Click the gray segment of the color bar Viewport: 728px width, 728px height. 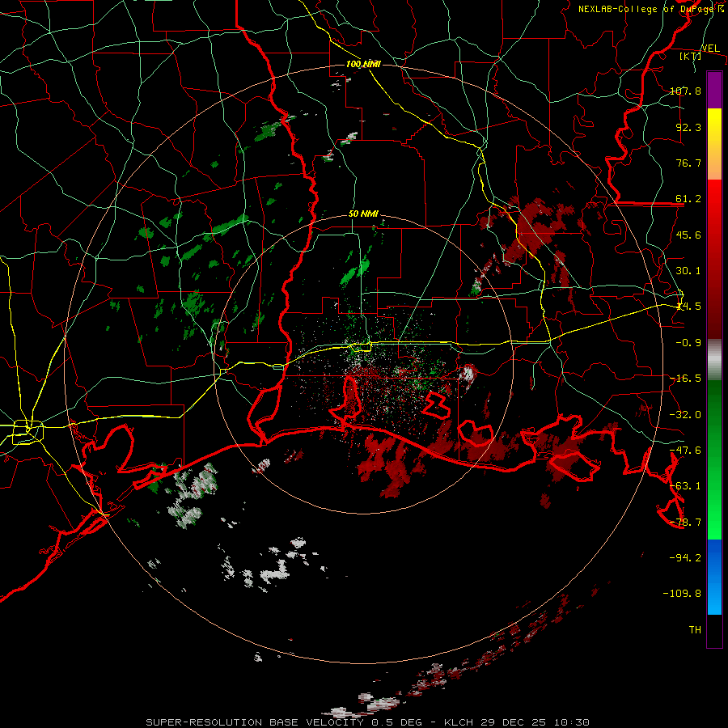point(714,360)
